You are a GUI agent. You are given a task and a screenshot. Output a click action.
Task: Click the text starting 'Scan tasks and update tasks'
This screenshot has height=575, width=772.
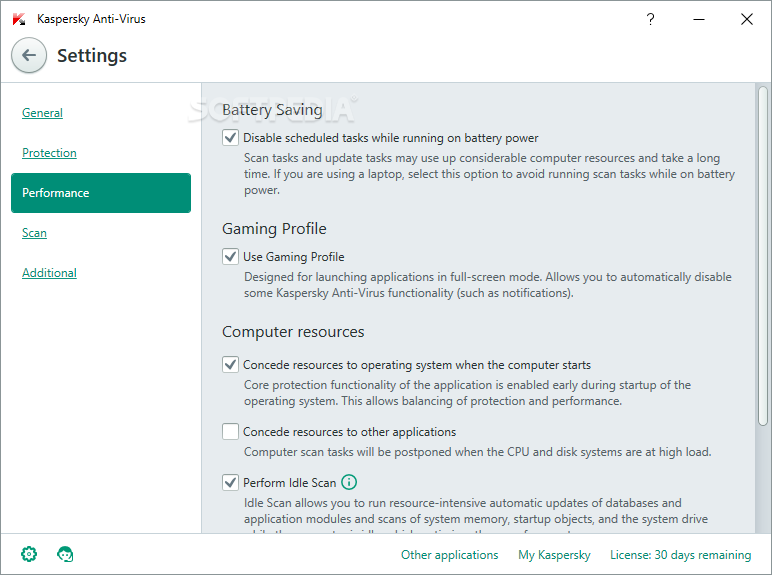(x=489, y=174)
